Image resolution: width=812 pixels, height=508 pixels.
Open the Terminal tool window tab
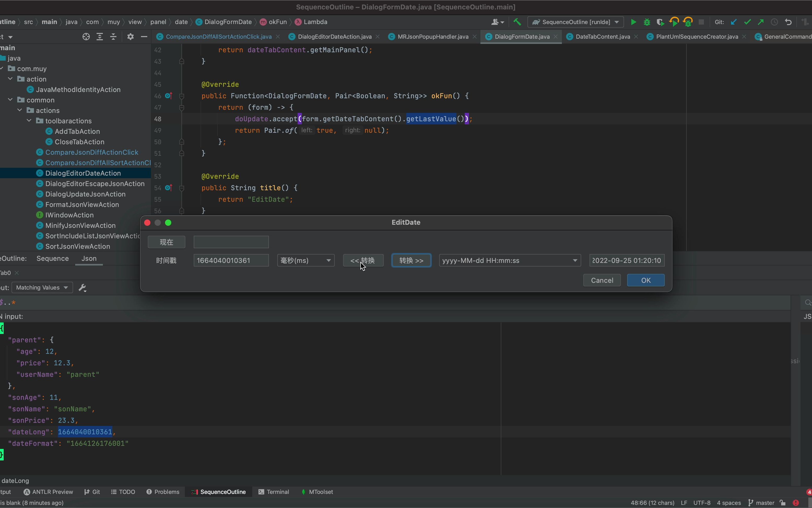[x=274, y=492]
